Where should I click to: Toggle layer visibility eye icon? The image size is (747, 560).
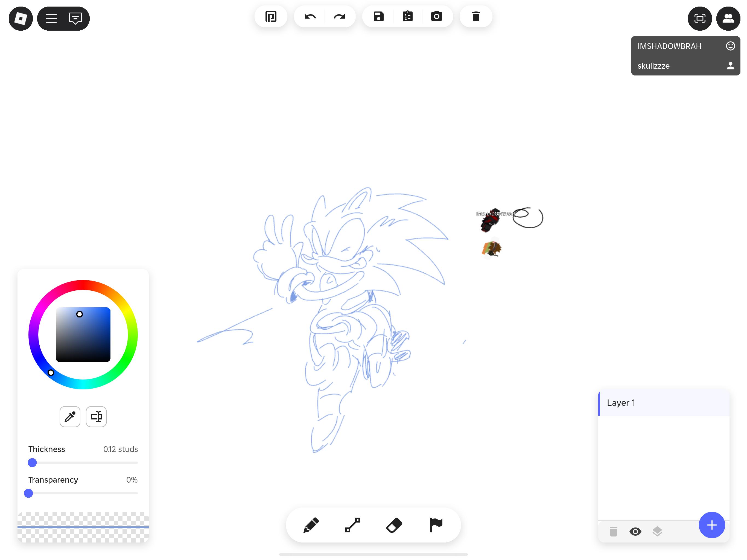(x=635, y=532)
